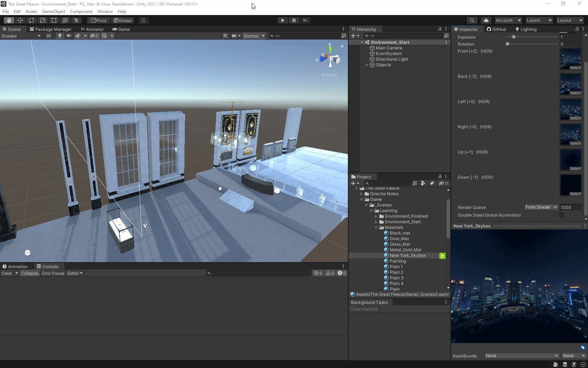Select the Move tool
This screenshot has width=588, height=368.
point(20,20)
